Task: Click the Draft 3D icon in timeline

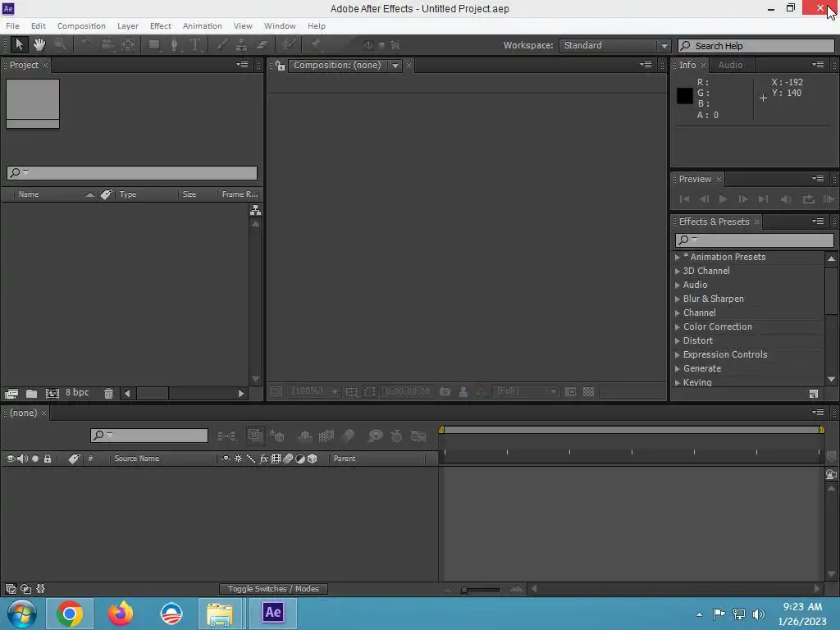Action: point(277,436)
